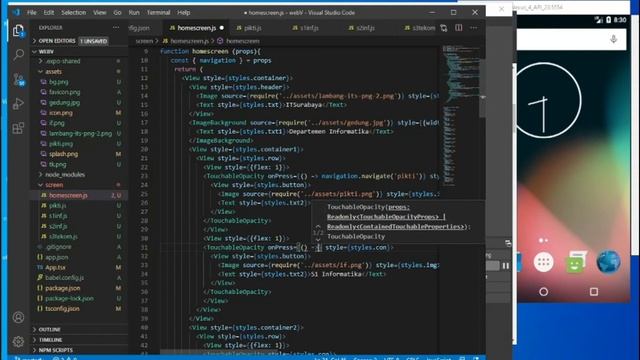Image resolution: width=640 pixels, height=360 pixels.
Task: Open Explorer more actions ellipsis
Action: point(116,27)
